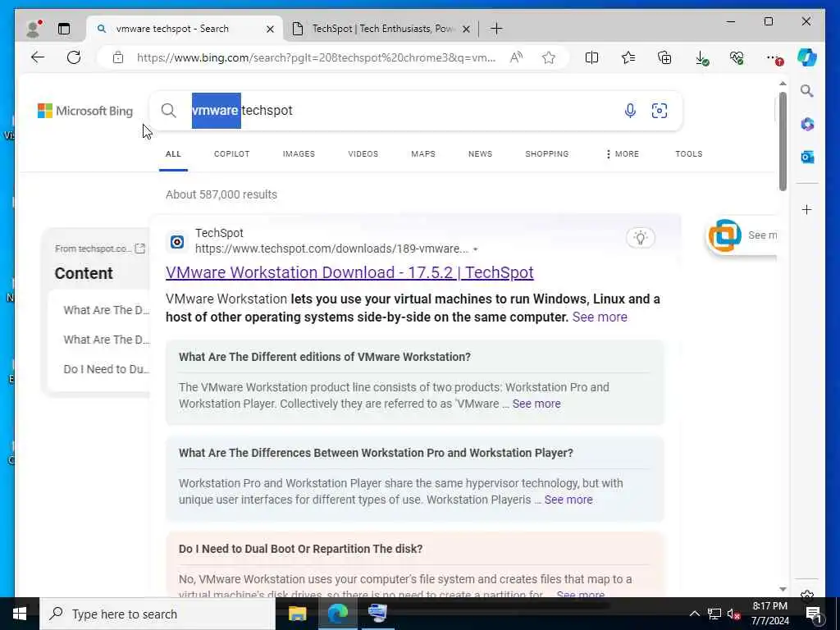840x630 pixels.
Task: Expand 'Do I Need to Dual Boot' question
Action: 300,549
